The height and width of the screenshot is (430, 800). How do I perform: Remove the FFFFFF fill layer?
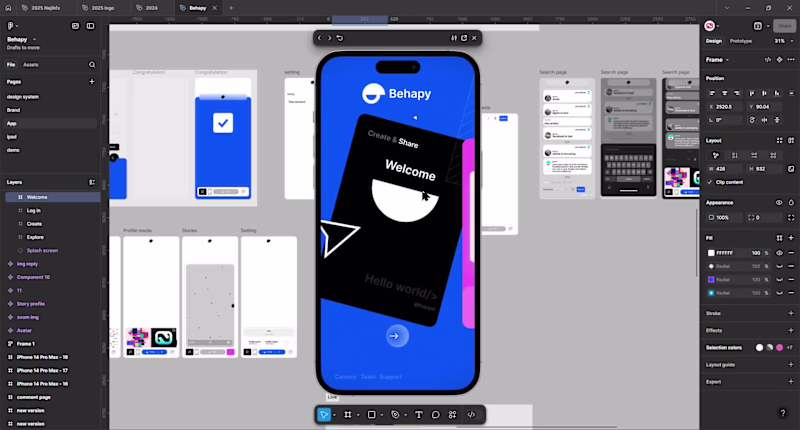[x=791, y=253]
